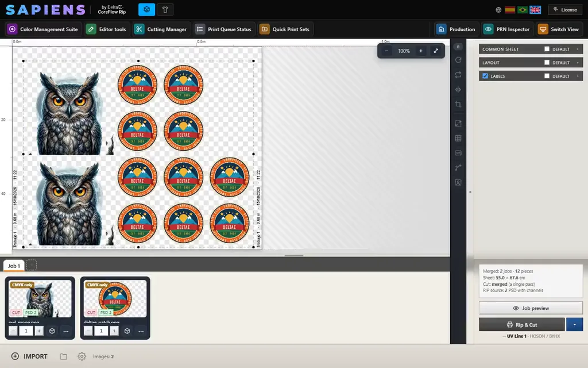Open the Rip & Cut dropdown arrow
This screenshot has width=588, height=368.
pos(574,324)
